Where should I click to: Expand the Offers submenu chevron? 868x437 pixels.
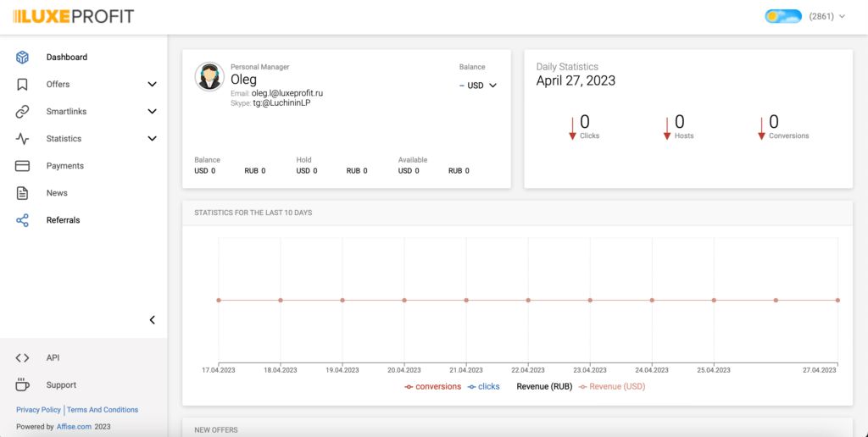point(153,85)
